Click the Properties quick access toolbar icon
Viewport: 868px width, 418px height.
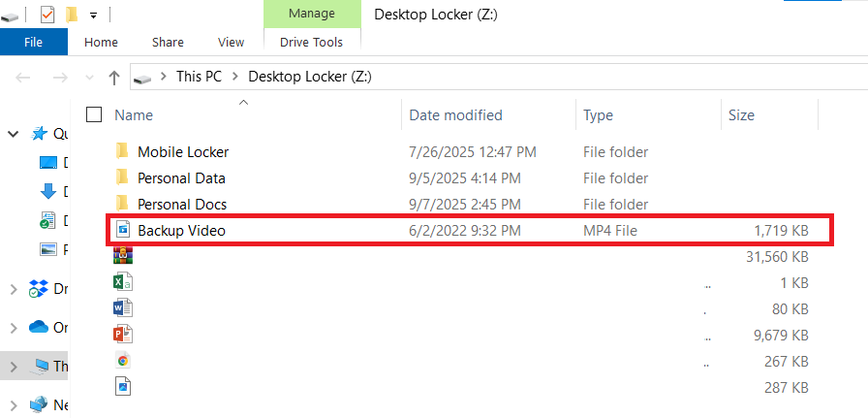tap(47, 15)
